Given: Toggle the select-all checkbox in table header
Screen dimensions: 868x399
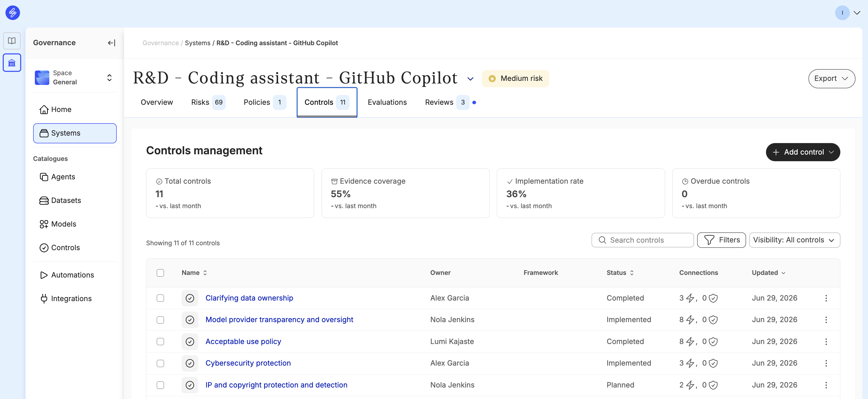Looking at the screenshot, I should click(x=161, y=273).
